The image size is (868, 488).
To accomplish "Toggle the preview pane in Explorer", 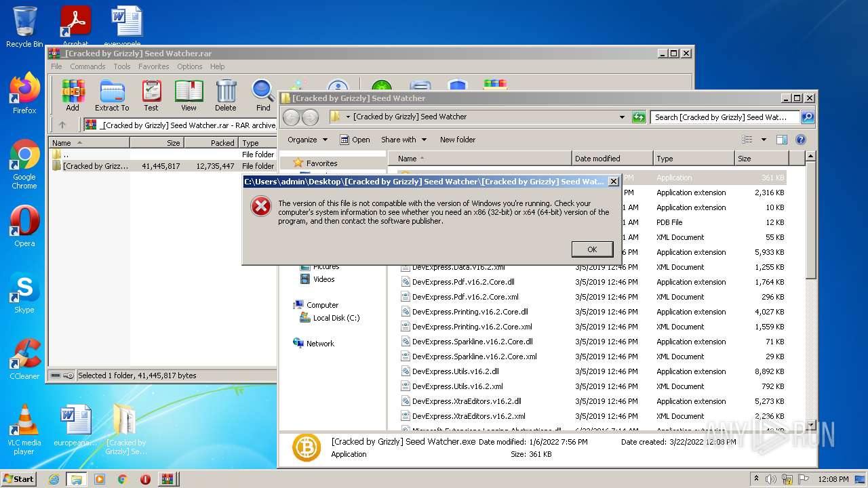I will [781, 140].
